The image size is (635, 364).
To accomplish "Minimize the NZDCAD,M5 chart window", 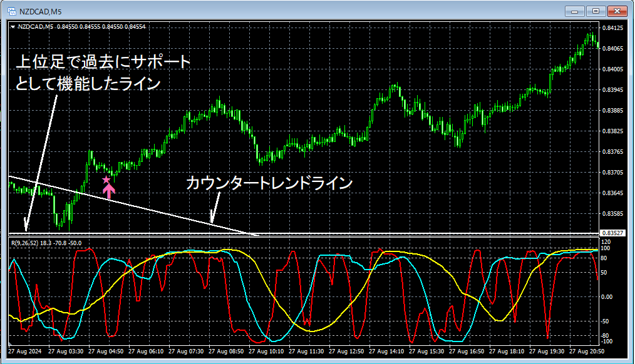I will [x=575, y=11].
